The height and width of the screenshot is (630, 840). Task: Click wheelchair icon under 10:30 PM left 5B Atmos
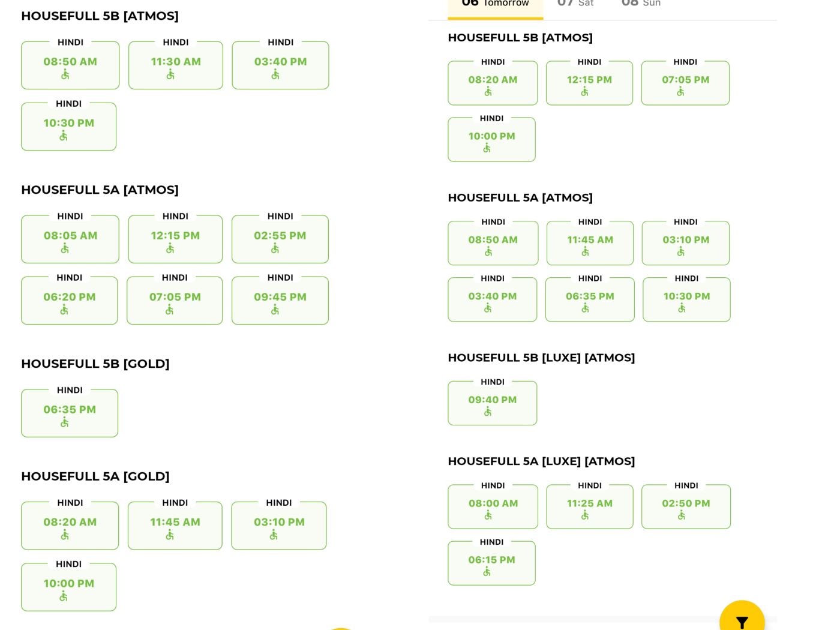(64, 136)
